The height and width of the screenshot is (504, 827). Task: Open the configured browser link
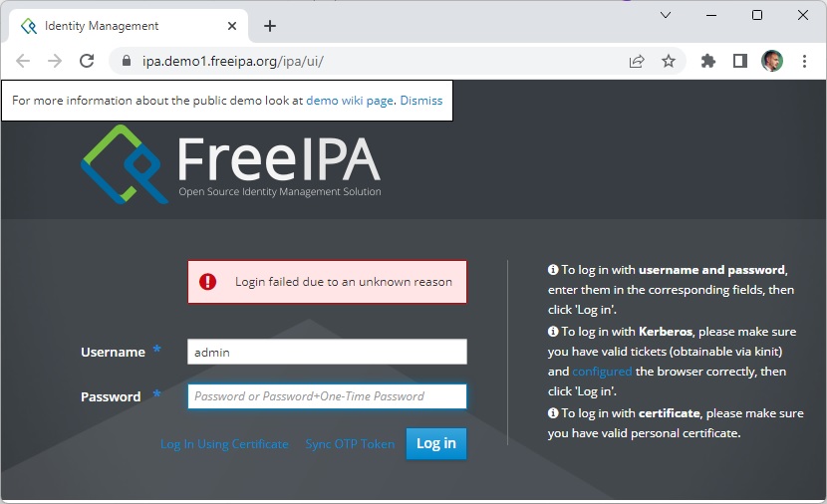point(602,372)
